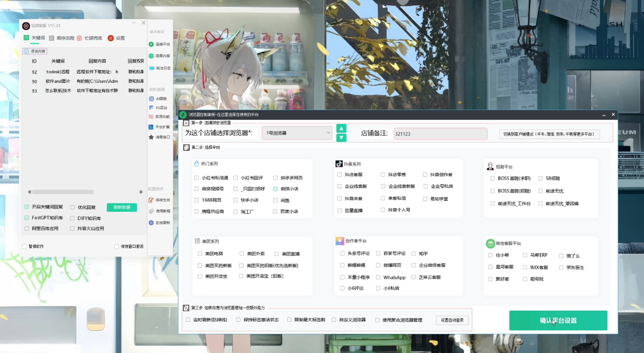Click 切换到客户端模式 button
This screenshot has height=353, width=644.
tap(549, 134)
